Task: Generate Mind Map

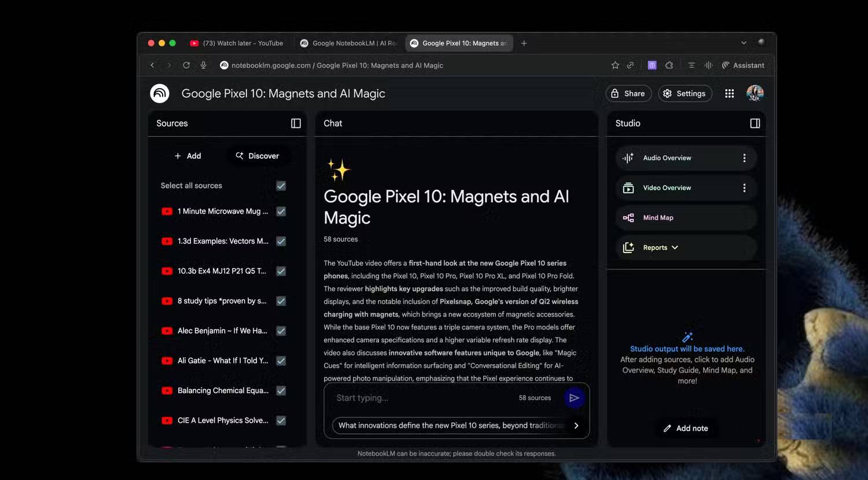Action: [686, 218]
